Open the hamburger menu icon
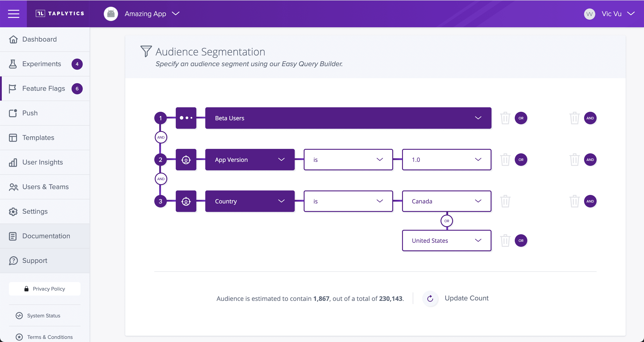644x342 pixels. [13, 13]
